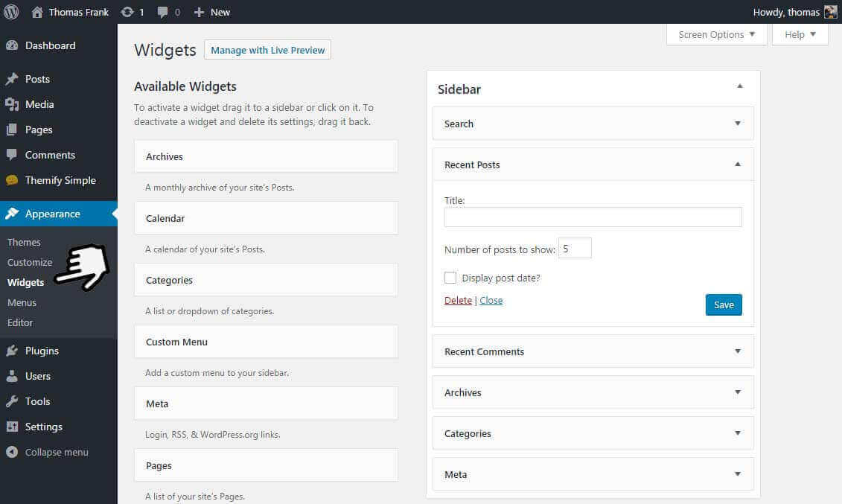Open the Posts menu label
The image size is (842, 504).
pyautogui.click(x=37, y=79)
